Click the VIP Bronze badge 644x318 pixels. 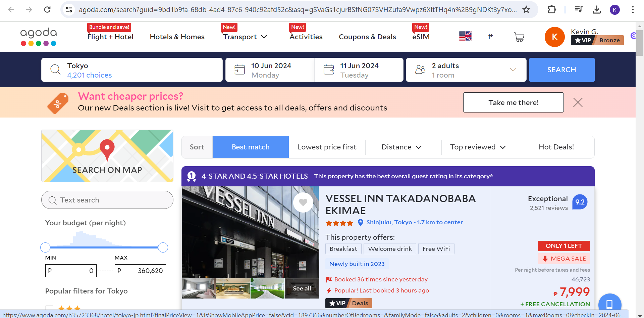(x=597, y=40)
